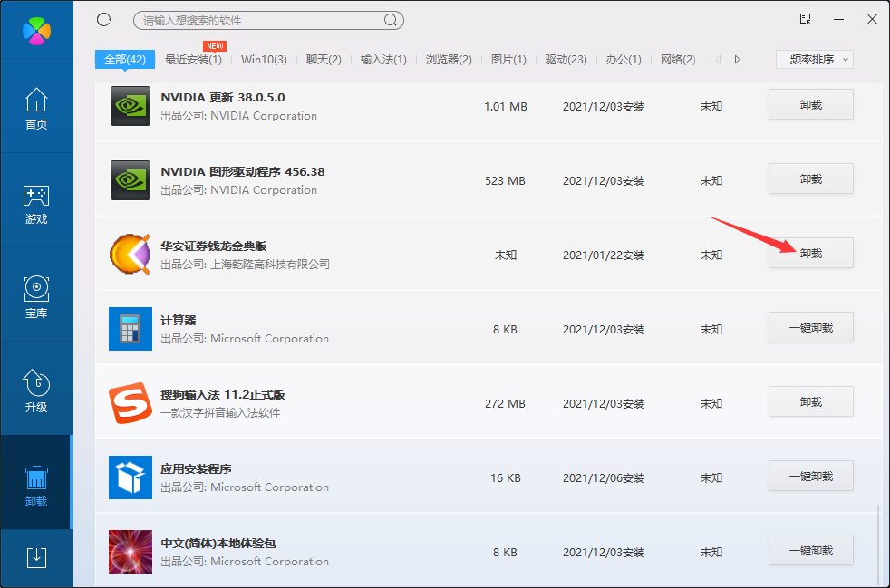Click the 272 MB size value

[505, 404]
